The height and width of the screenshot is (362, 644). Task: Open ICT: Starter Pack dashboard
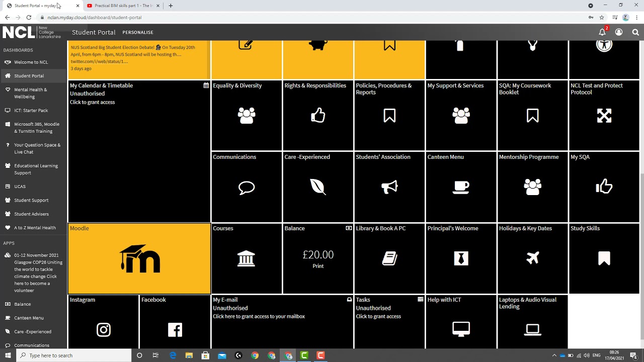coord(33,111)
